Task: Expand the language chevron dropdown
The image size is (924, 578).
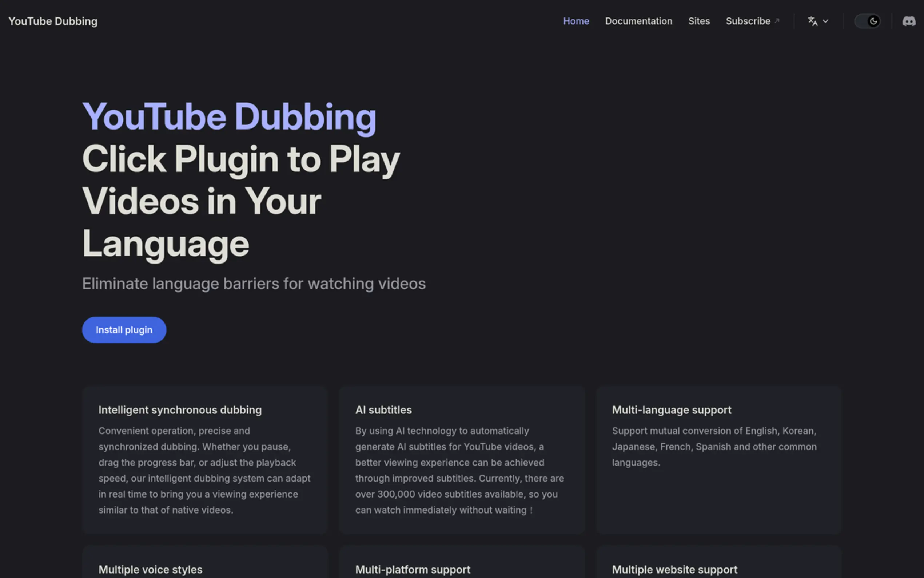Action: pyautogui.click(x=825, y=21)
